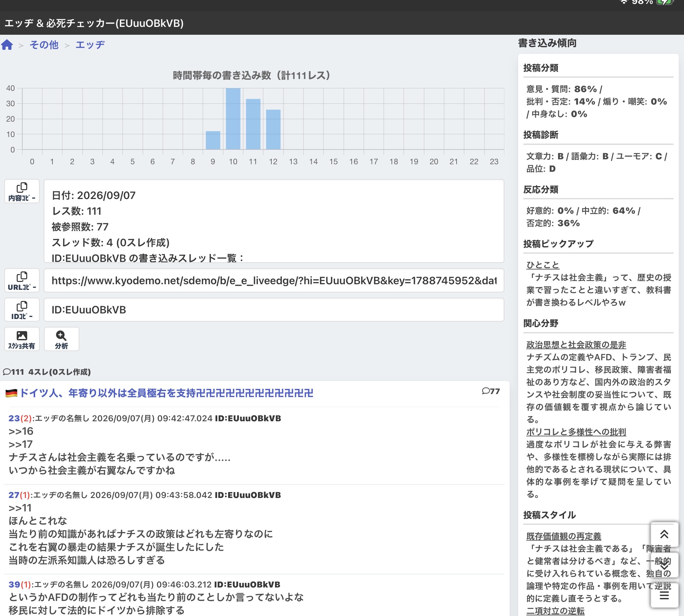Open エッヂ breadcrumb link

[90, 45]
